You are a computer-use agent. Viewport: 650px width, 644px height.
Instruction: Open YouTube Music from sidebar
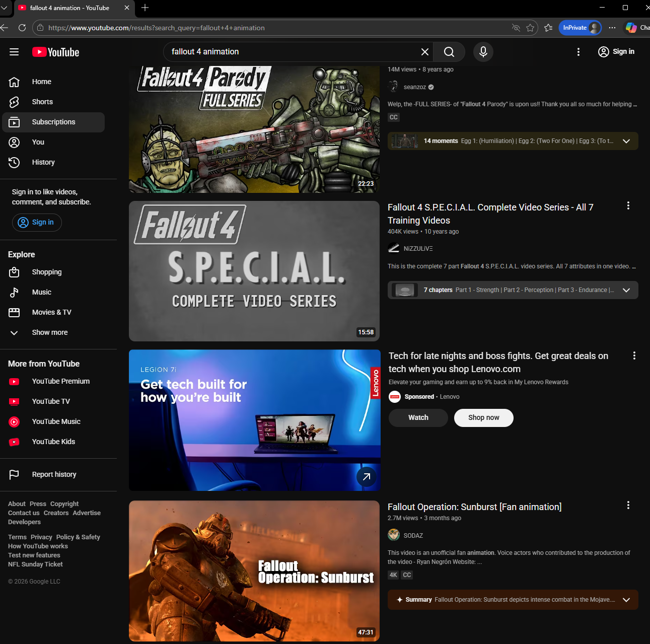(x=53, y=421)
